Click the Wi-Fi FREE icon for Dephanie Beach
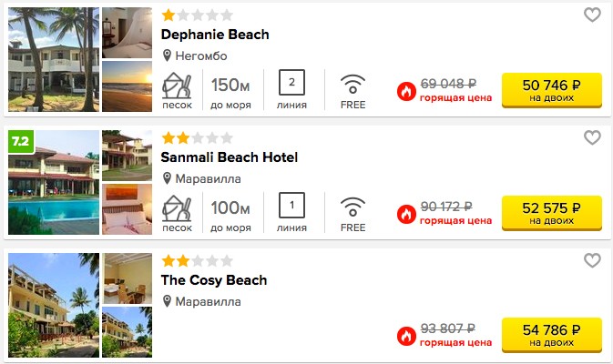Screen dimensions: 613x364 point(352,84)
